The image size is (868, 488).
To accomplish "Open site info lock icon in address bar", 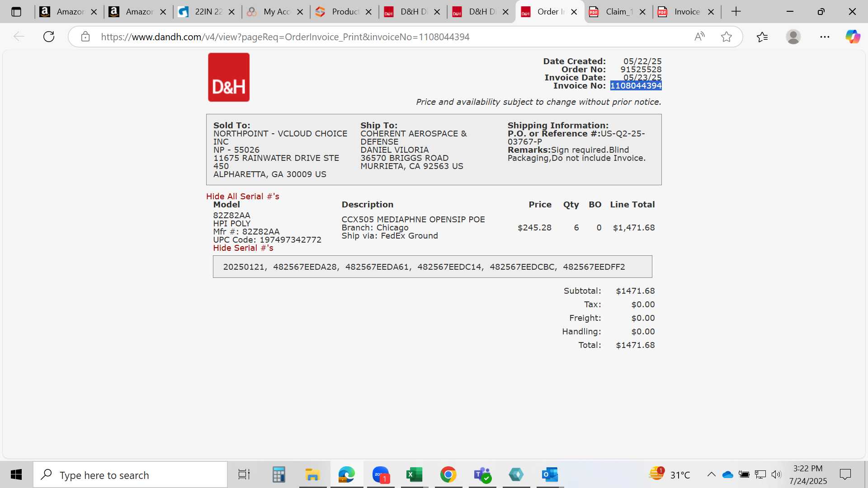I will point(85,37).
